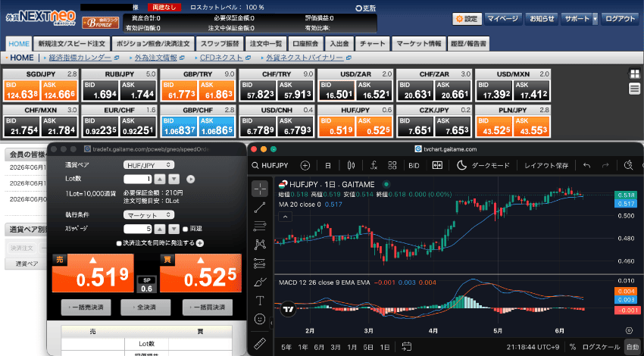The width and height of the screenshot is (644, 356).
Task: Open the candlestick chart style menu
Action: [x=351, y=165]
